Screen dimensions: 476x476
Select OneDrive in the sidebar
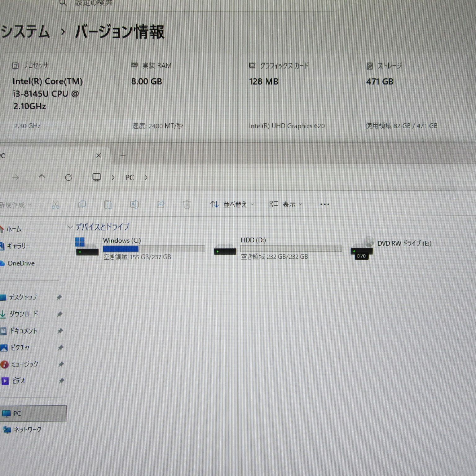[21, 263]
